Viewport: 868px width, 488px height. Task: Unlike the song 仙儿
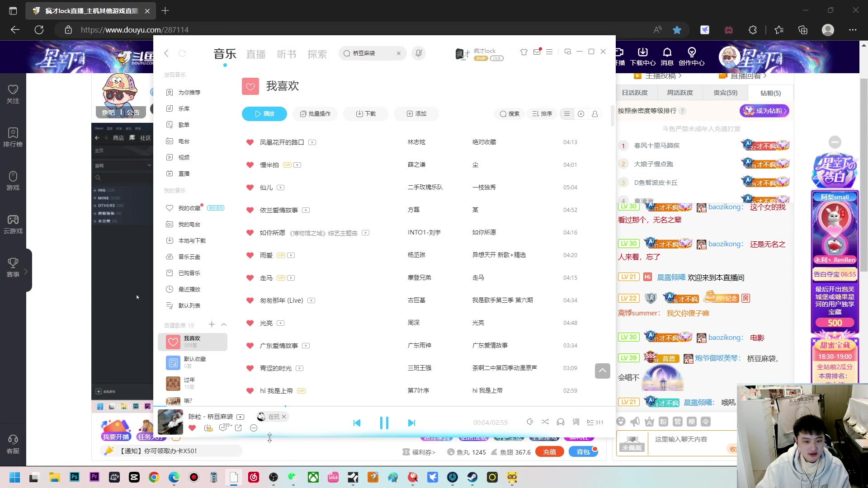click(x=250, y=188)
